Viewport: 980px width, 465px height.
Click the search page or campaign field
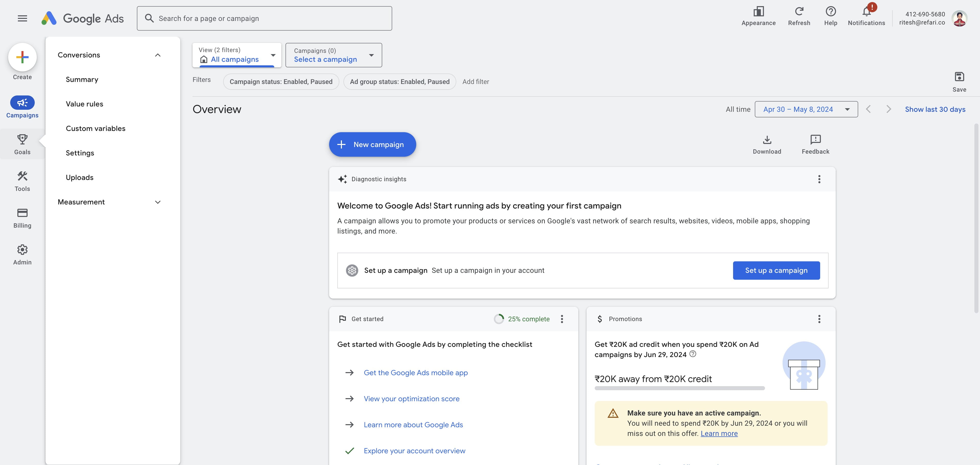(x=264, y=18)
